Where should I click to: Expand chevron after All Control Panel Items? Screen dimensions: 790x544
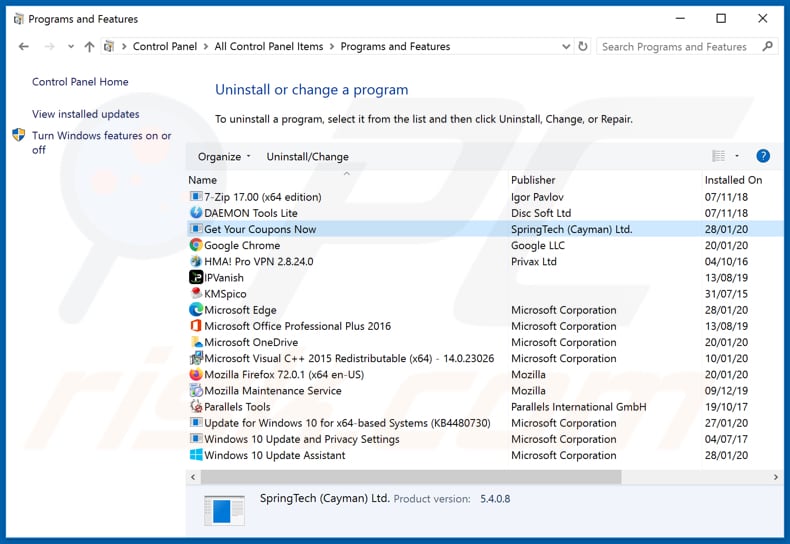tap(332, 46)
